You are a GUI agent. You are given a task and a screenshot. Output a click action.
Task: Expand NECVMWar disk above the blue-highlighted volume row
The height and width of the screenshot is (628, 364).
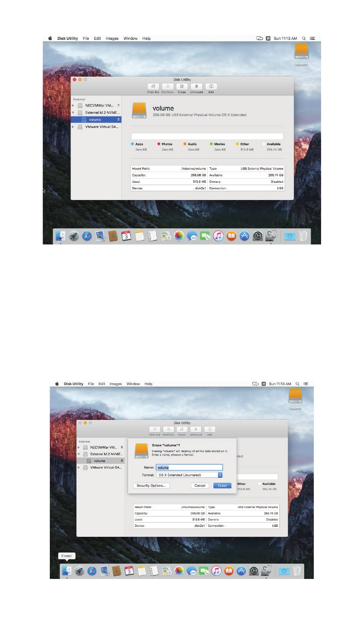pos(73,105)
